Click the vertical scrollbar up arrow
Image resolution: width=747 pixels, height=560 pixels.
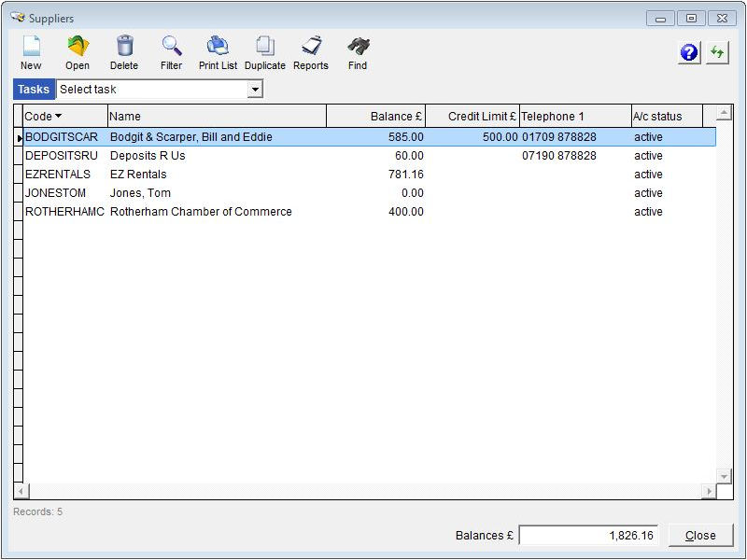[x=725, y=113]
